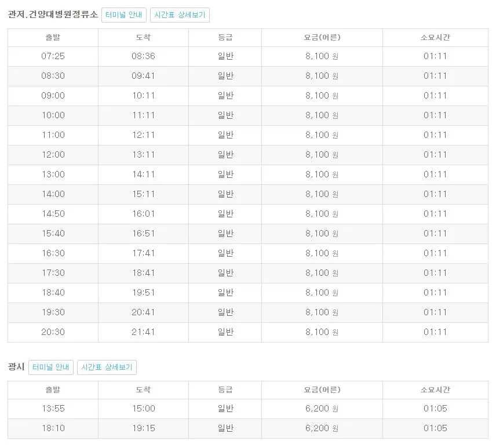Image resolution: width=496 pixels, height=448 pixels.
Task: Select the 13:55 departure in 광시 table
Action: coord(53,409)
